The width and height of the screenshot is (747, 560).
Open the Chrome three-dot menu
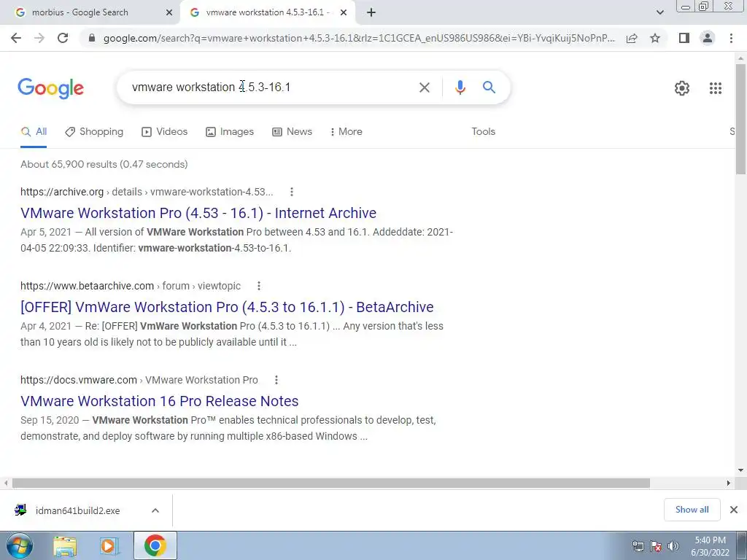click(x=731, y=38)
